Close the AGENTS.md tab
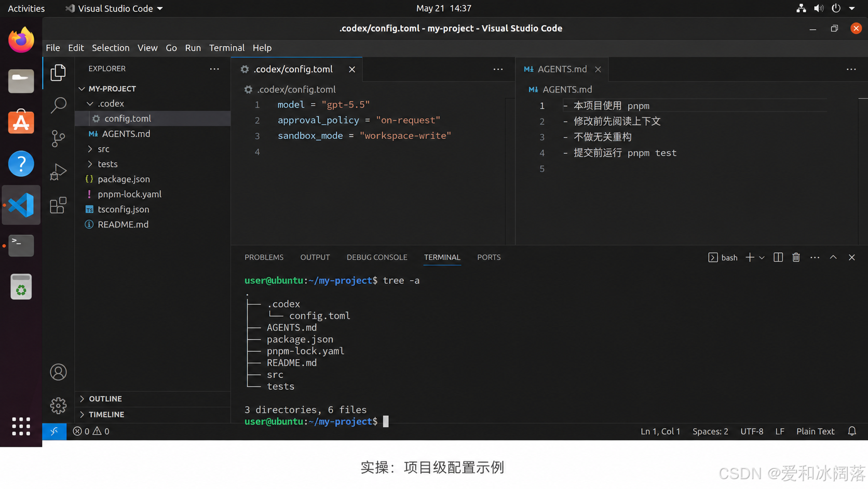This screenshot has height=489, width=868. pyautogui.click(x=598, y=69)
